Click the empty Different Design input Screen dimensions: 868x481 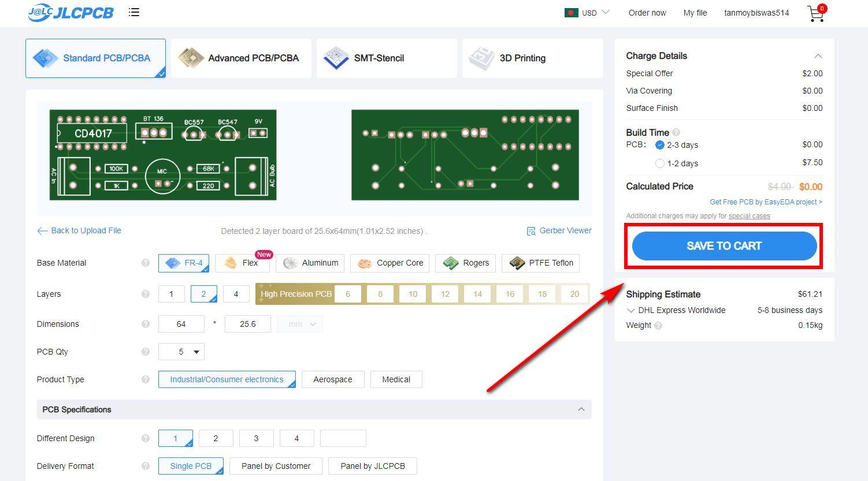343,438
